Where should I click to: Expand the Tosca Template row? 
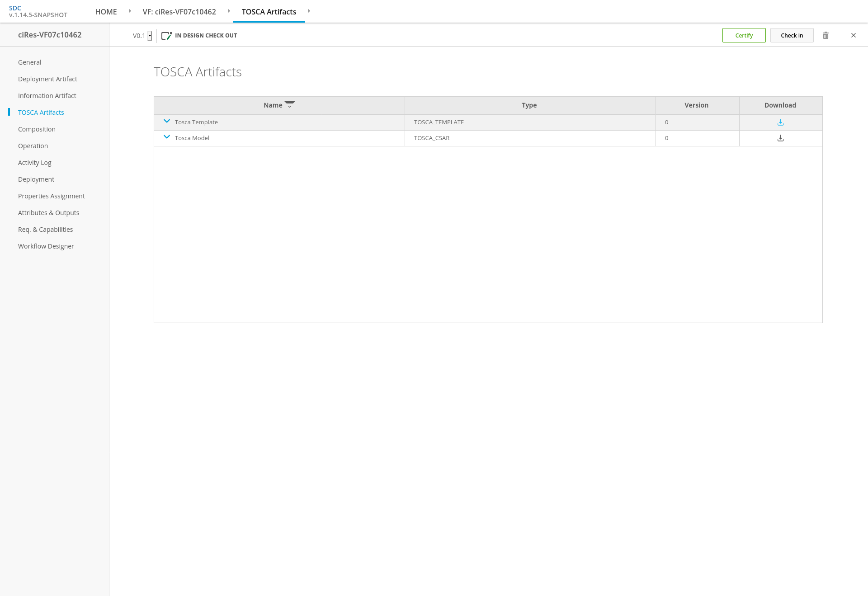click(x=167, y=122)
